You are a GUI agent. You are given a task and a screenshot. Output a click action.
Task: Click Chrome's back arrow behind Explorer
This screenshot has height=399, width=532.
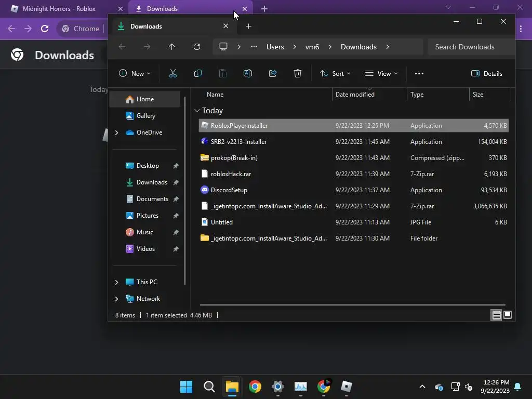pos(11,29)
